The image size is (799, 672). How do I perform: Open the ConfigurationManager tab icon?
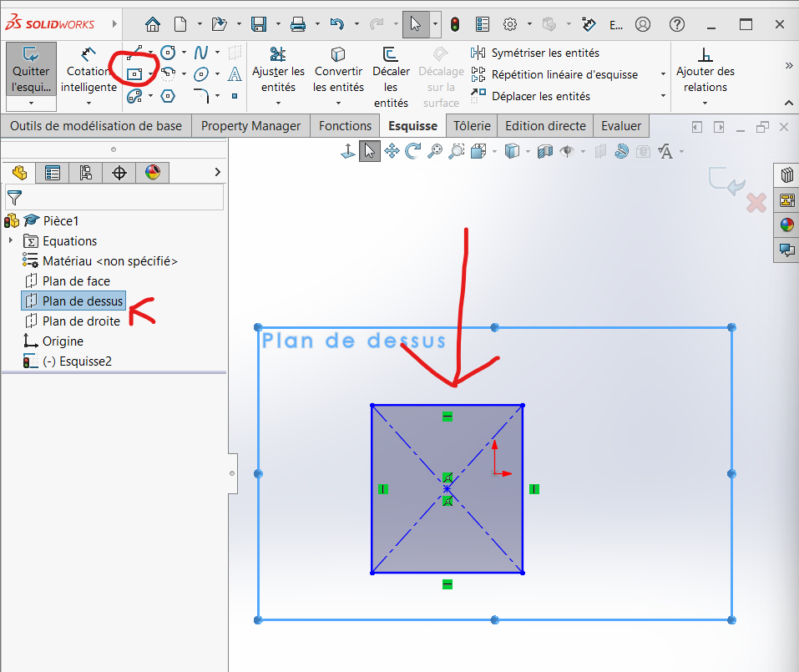click(x=86, y=173)
